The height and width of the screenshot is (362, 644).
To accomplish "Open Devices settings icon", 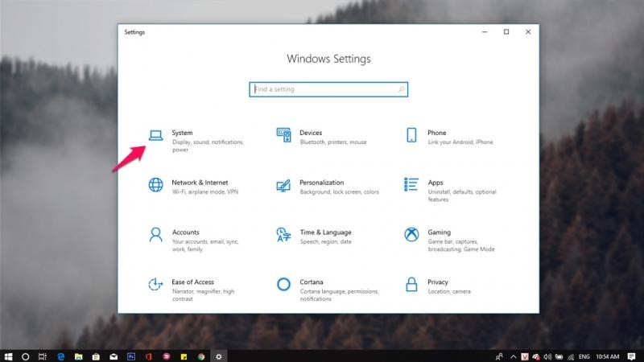I will click(x=283, y=135).
